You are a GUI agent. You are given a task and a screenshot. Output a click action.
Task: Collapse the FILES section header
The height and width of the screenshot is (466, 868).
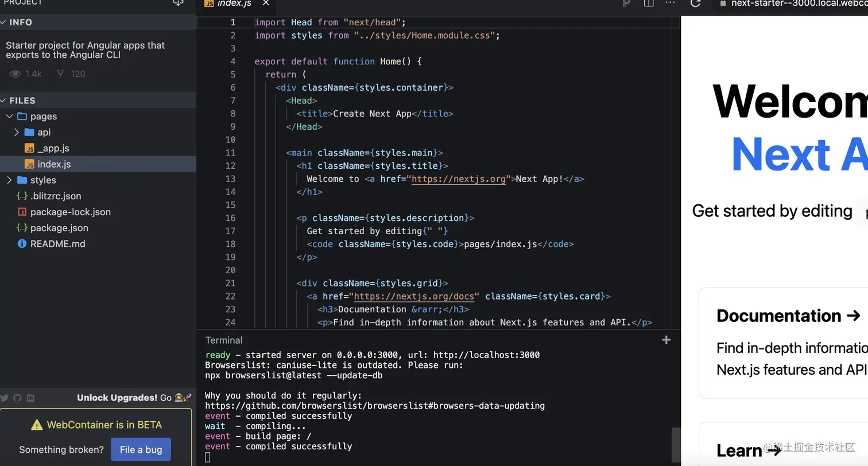click(x=98, y=100)
